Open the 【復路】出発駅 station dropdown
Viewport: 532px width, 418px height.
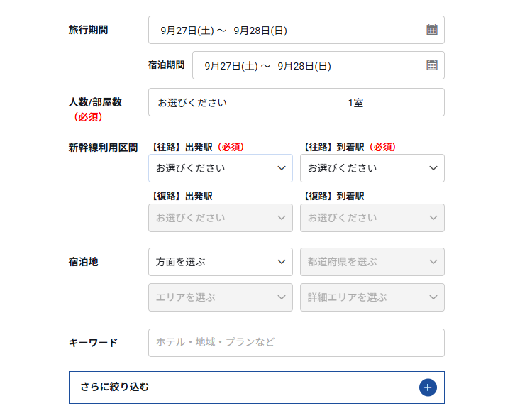(220, 218)
